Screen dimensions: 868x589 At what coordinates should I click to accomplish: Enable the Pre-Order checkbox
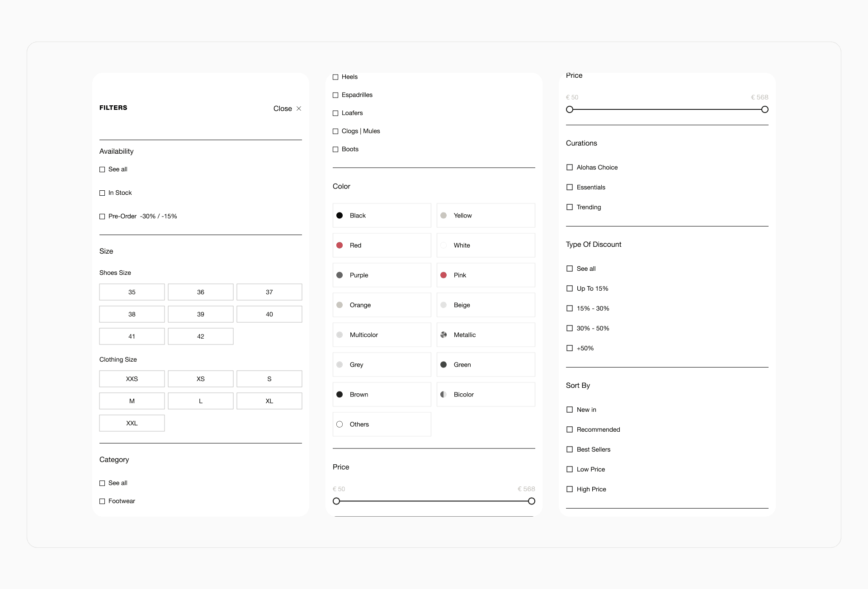click(x=102, y=217)
